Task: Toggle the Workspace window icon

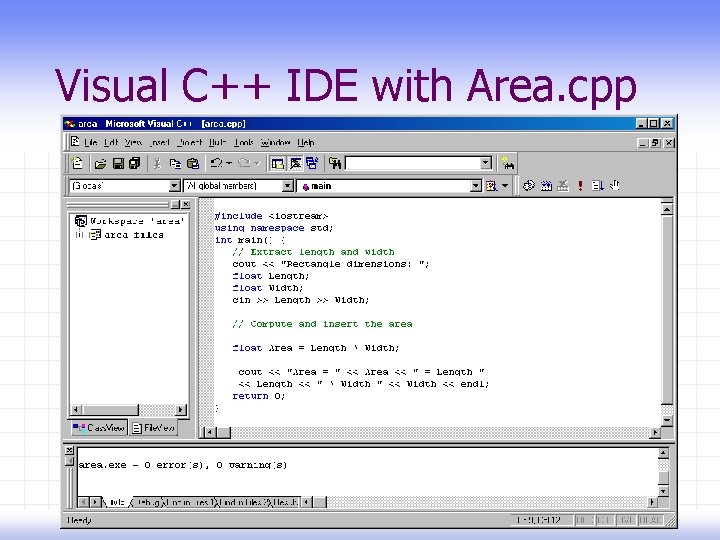Action: (x=277, y=163)
